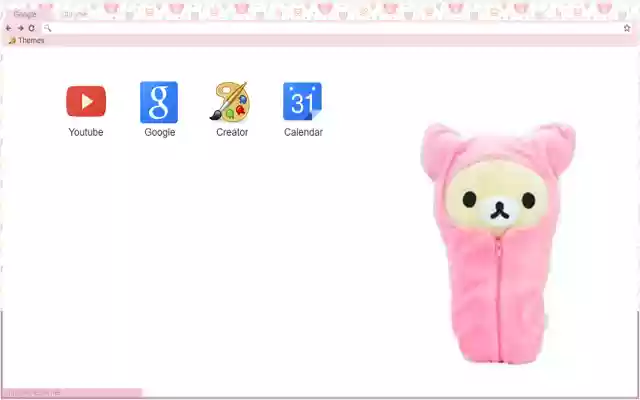Focus the address bar input field
The width and height of the screenshot is (640, 400).
337,28
